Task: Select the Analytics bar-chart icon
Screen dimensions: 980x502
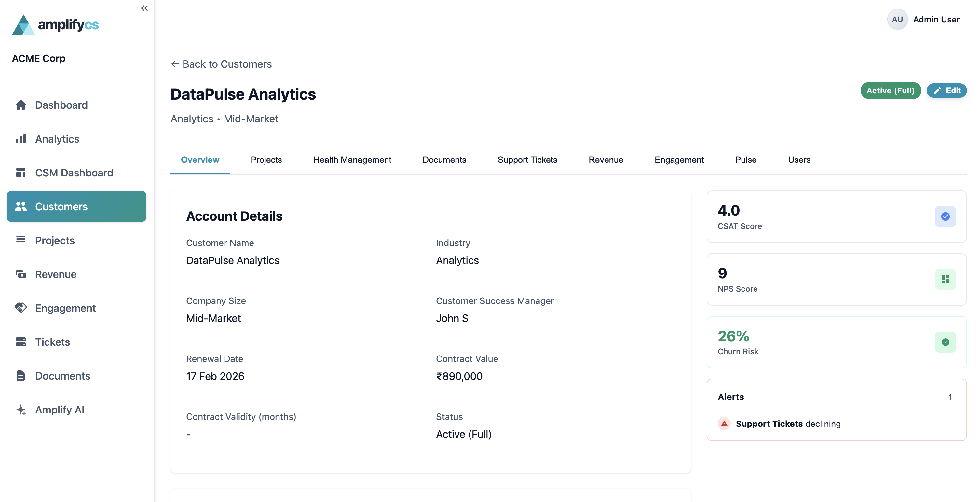Action: tap(20, 139)
